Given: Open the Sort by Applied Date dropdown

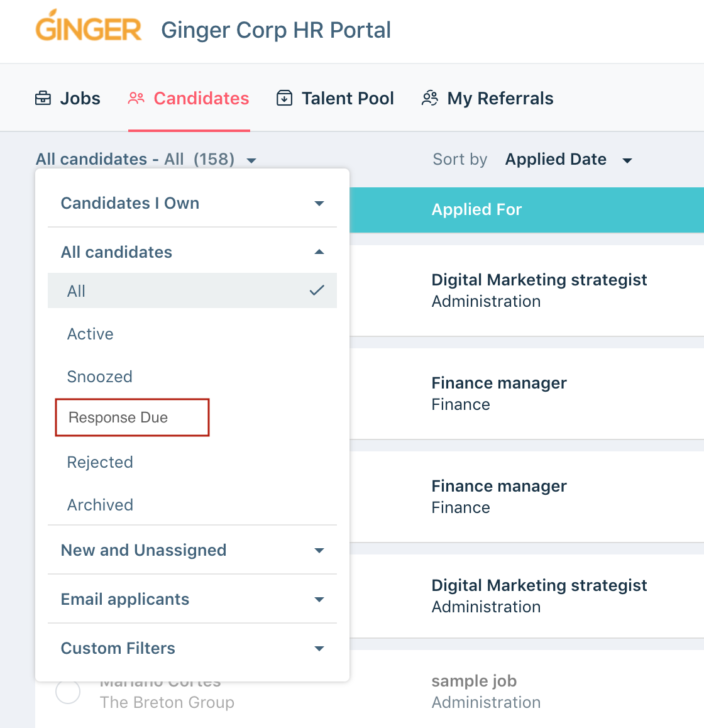Looking at the screenshot, I should coord(568,159).
